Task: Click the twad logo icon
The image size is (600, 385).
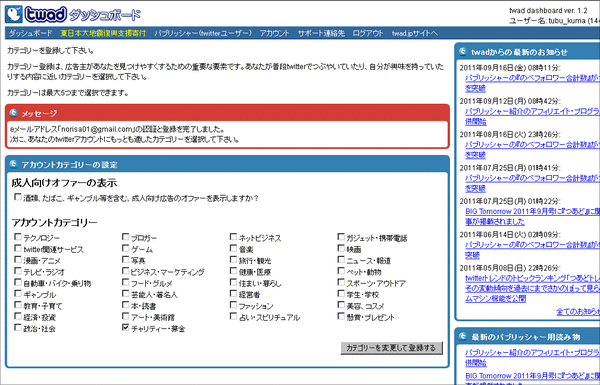Action: click(x=14, y=14)
